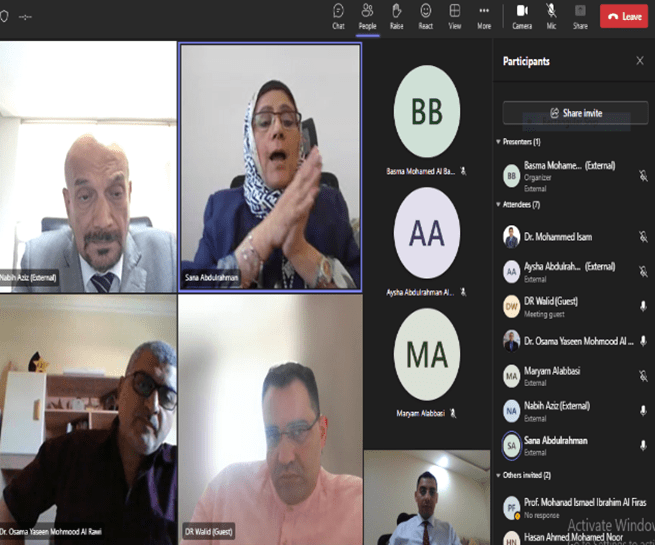Open the View layout options
The image size is (655, 545).
coord(454,15)
